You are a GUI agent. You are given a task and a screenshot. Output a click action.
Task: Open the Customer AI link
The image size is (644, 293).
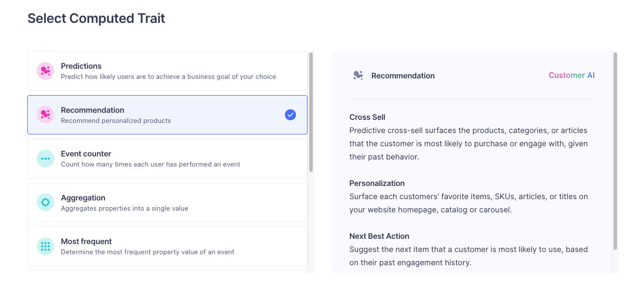click(x=571, y=75)
